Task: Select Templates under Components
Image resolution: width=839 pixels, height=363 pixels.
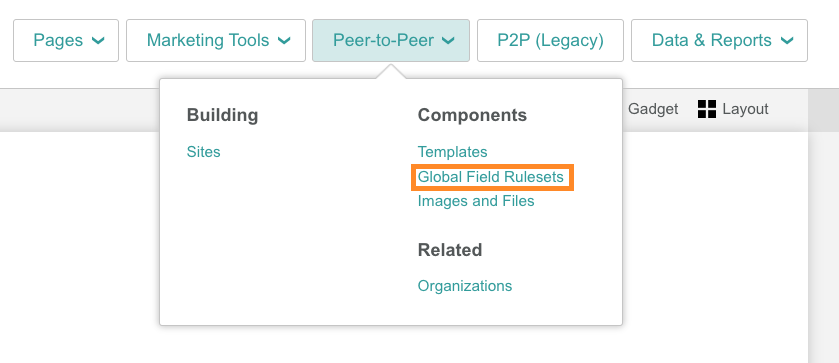Action: pos(452,152)
